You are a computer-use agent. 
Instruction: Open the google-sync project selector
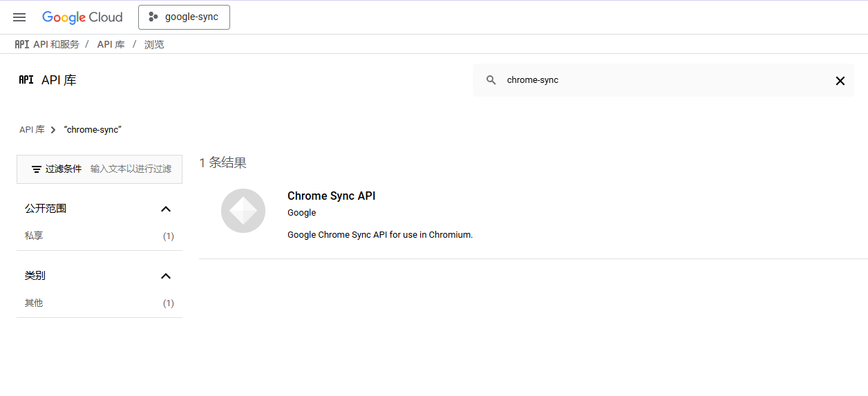click(x=184, y=17)
